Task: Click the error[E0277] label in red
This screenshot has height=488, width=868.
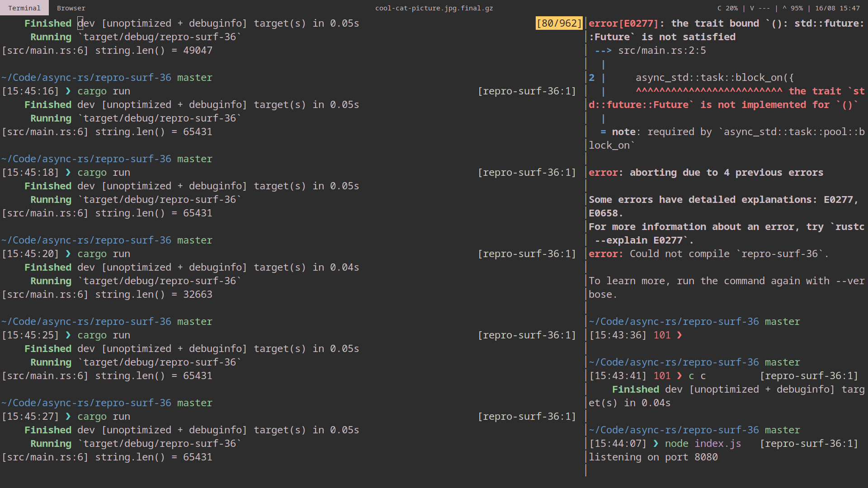Action: (x=624, y=23)
